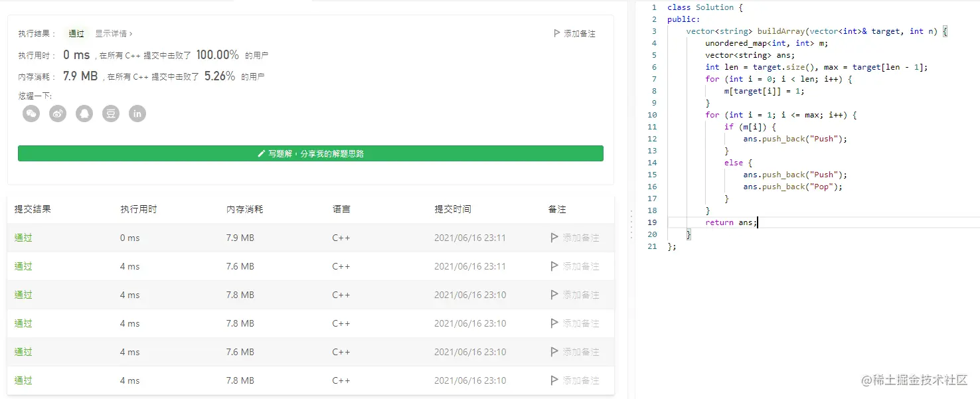Click code line with unordered_map declaration
The width and height of the screenshot is (980, 399).
point(766,43)
